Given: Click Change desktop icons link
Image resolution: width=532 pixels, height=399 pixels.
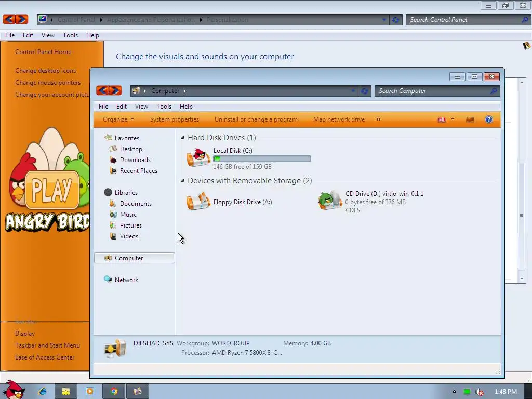Looking at the screenshot, I should coord(46,71).
